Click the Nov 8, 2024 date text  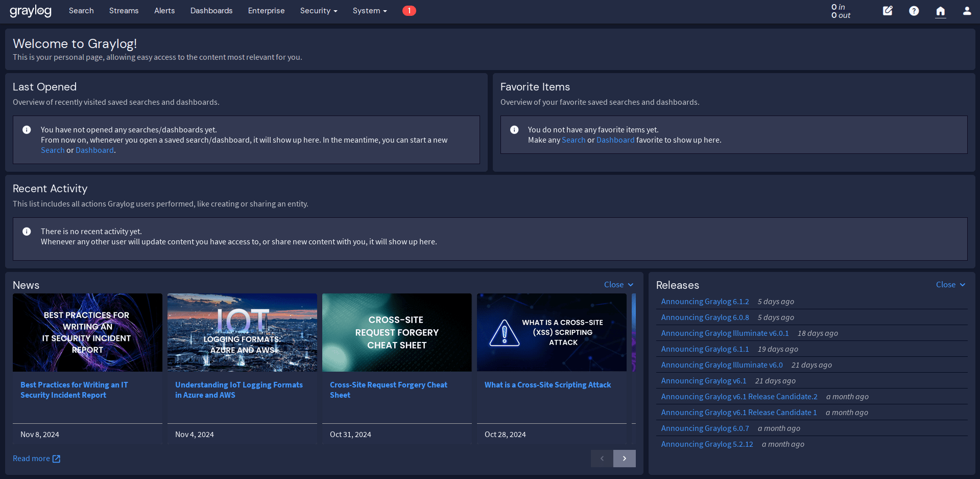point(40,435)
